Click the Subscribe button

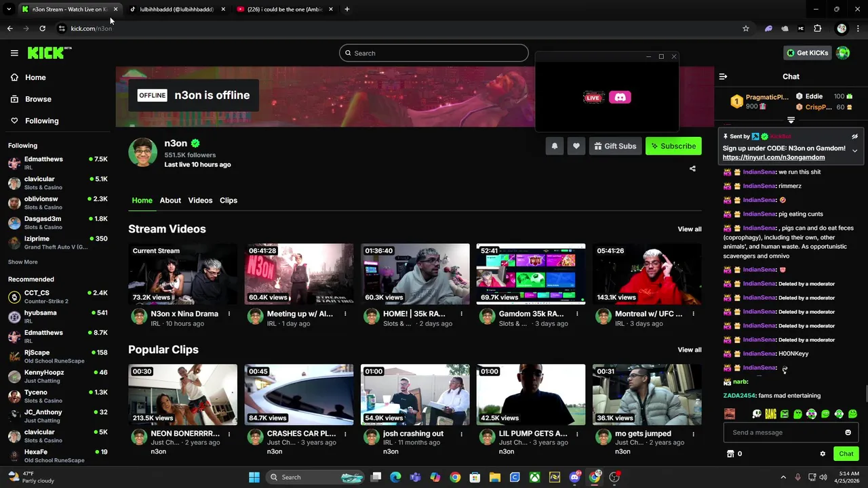673,146
